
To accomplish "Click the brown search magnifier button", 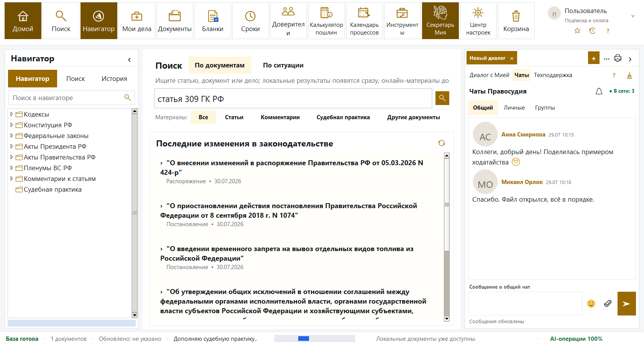I will tap(442, 98).
